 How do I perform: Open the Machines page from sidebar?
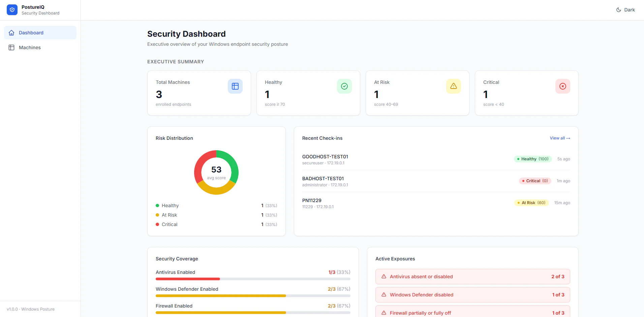(x=40, y=47)
